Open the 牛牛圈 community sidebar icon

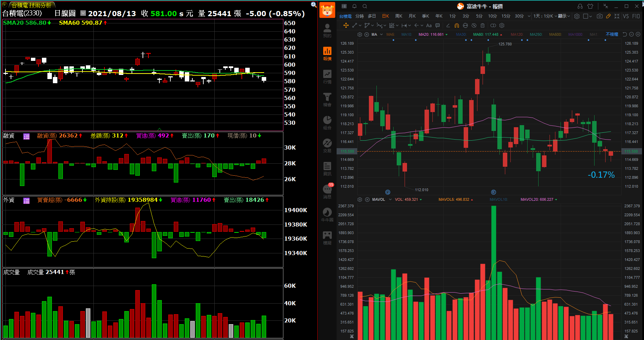[x=327, y=215]
